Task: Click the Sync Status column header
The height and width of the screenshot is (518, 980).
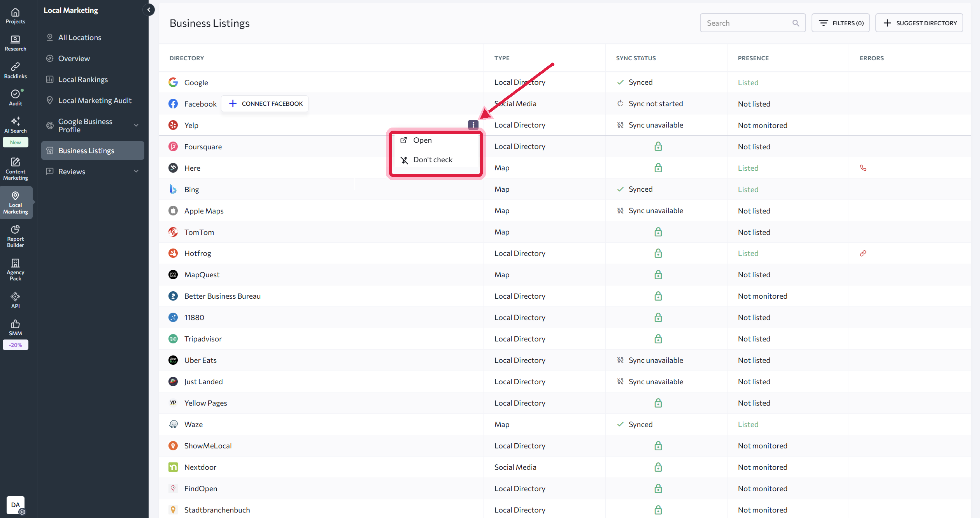Action: coord(636,58)
